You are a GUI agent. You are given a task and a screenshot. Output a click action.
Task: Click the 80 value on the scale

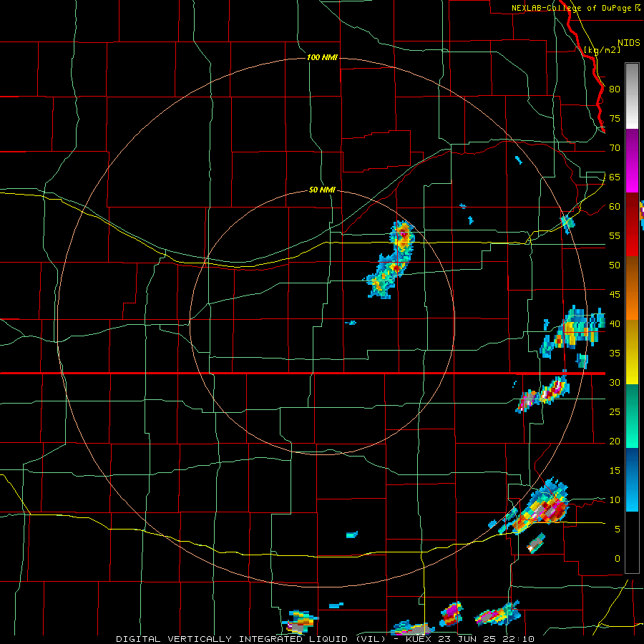(x=615, y=89)
